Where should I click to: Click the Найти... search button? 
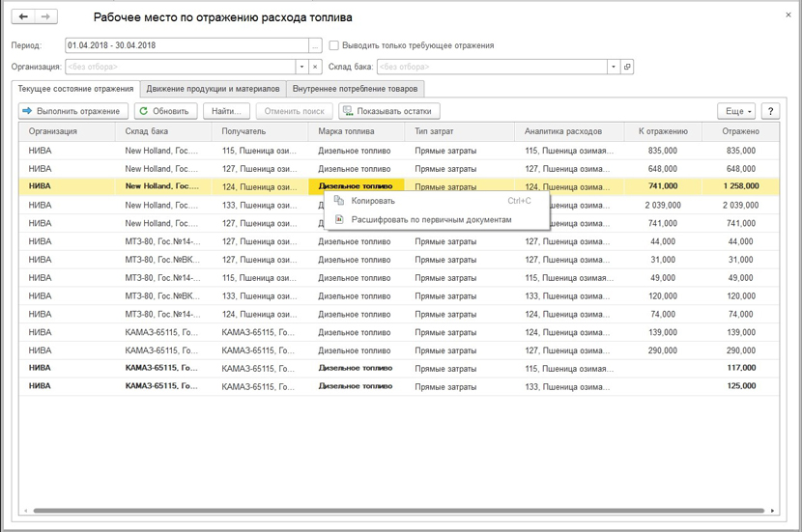(226, 111)
